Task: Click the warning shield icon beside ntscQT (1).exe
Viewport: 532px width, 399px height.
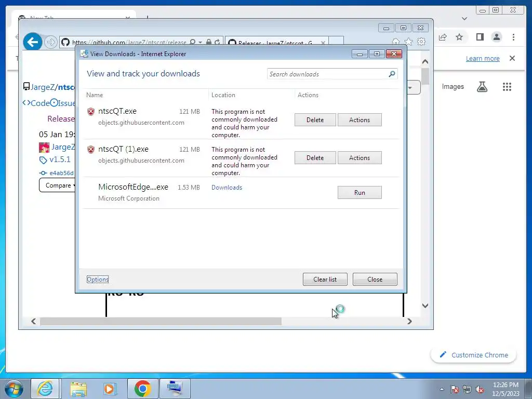Action: 90,150
